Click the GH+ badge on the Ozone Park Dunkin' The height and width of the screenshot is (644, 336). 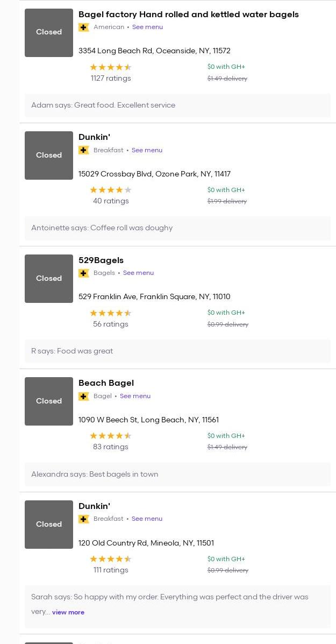pyautogui.click(x=84, y=151)
